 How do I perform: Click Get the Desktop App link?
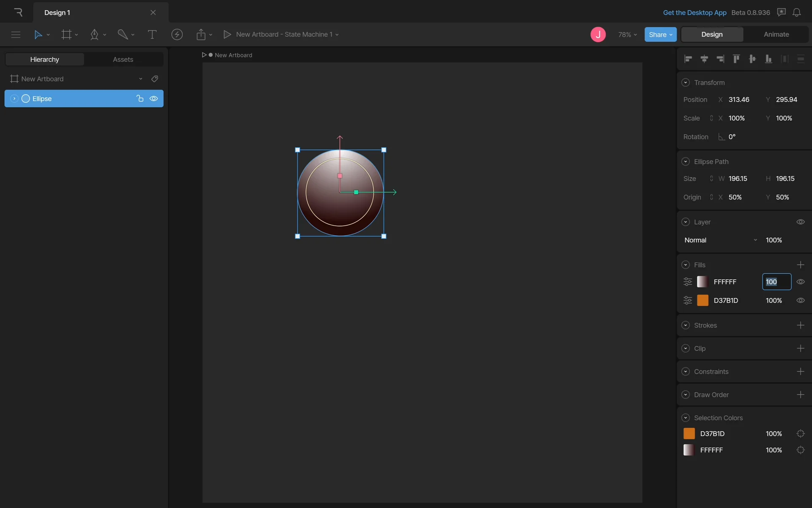pos(694,12)
